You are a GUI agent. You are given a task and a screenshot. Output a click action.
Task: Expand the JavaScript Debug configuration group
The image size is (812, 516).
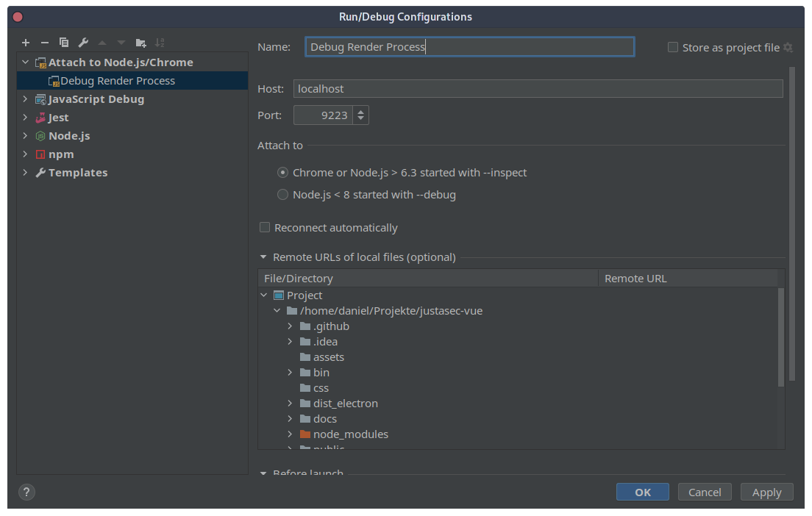click(x=25, y=99)
